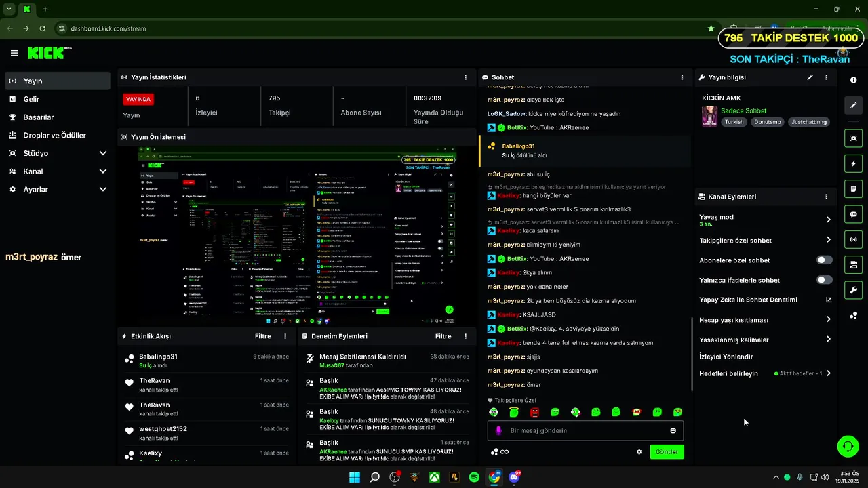Expand the Ayarlar sidebar section
Screen dimensions: 868x488
tap(102, 190)
